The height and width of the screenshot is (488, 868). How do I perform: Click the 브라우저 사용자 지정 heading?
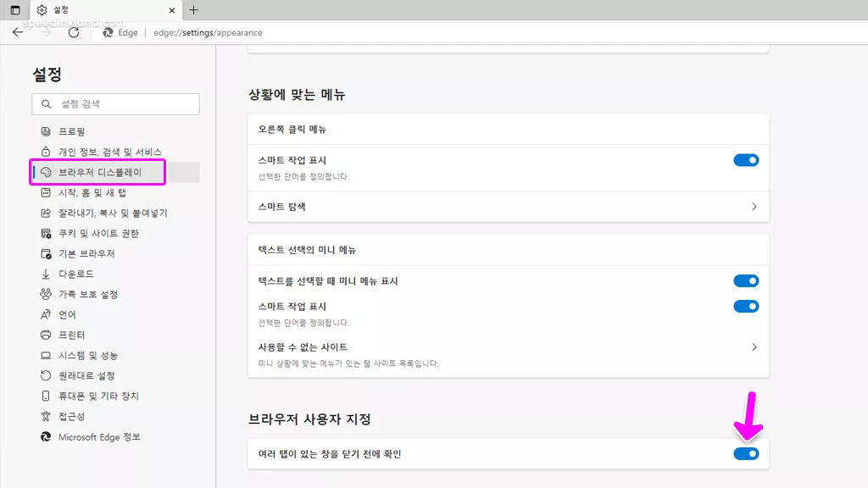(x=309, y=419)
